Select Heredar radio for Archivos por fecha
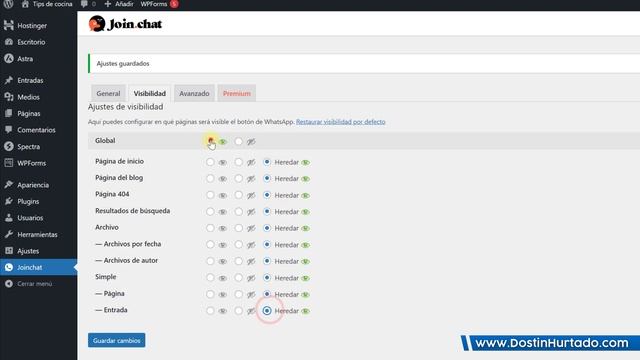The width and height of the screenshot is (640, 360). [x=267, y=244]
